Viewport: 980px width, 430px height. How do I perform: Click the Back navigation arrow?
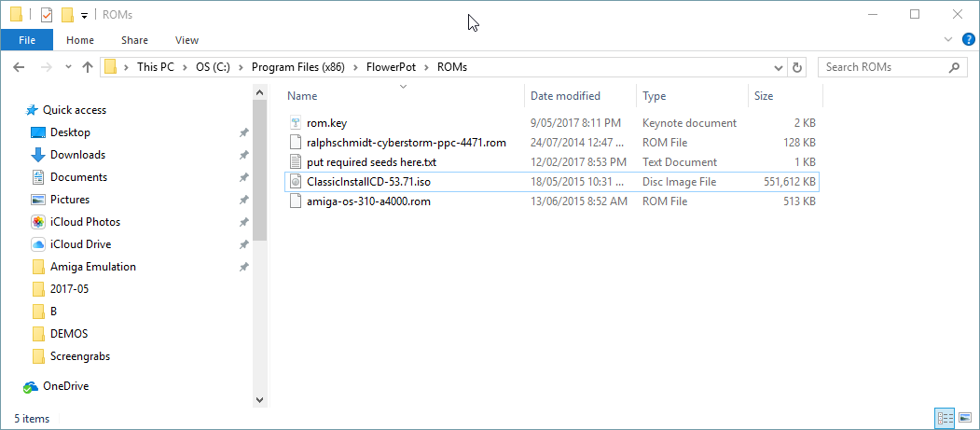[19, 67]
